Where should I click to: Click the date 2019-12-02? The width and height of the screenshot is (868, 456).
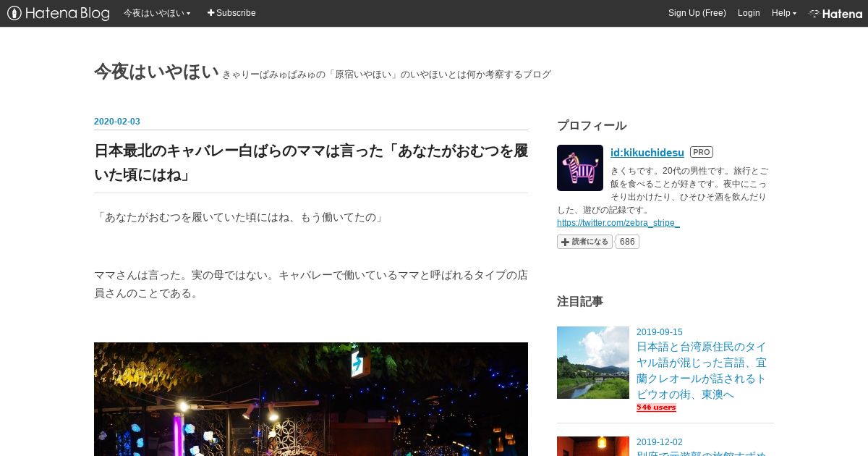tap(660, 442)
